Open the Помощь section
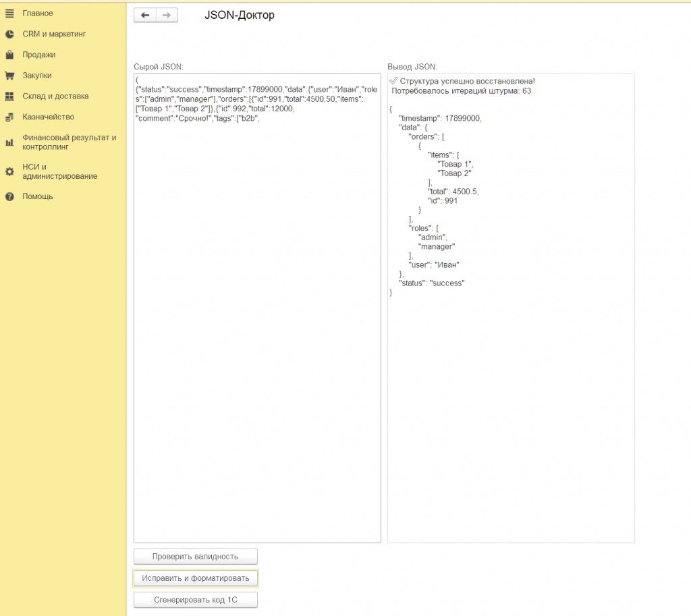Viewport: 691px width, 616px height. click(38, 196)
